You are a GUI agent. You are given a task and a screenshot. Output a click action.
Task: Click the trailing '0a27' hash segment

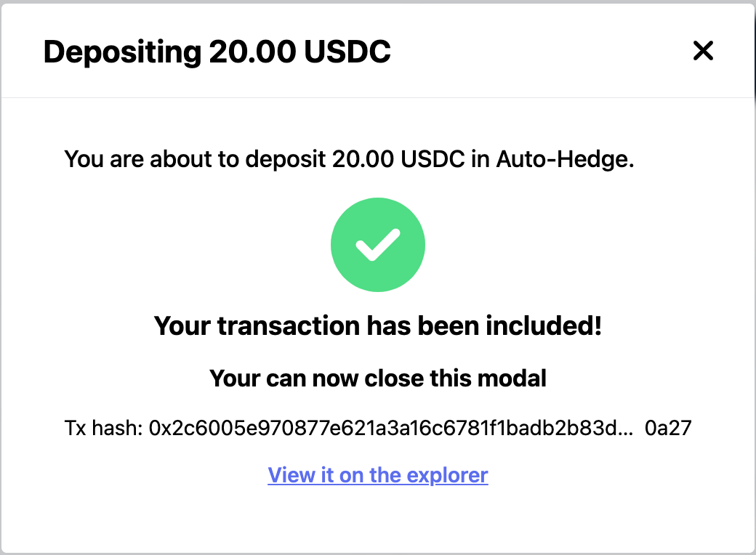point(668,428)
